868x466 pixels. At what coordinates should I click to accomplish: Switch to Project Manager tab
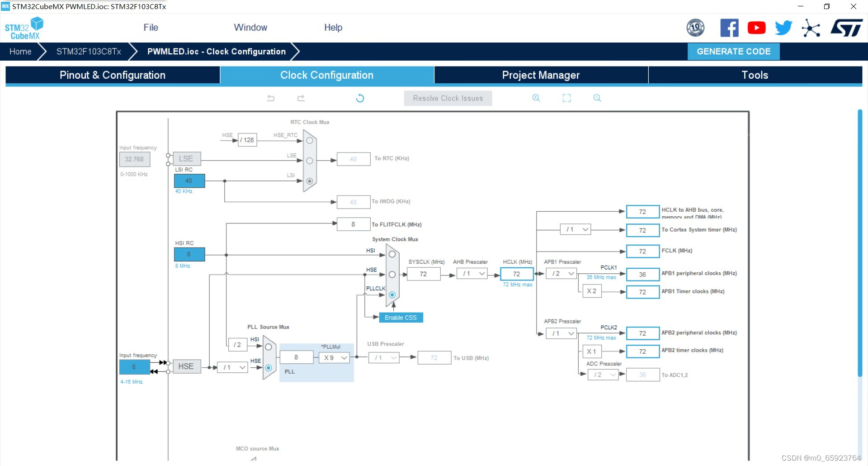click(541, 75)
